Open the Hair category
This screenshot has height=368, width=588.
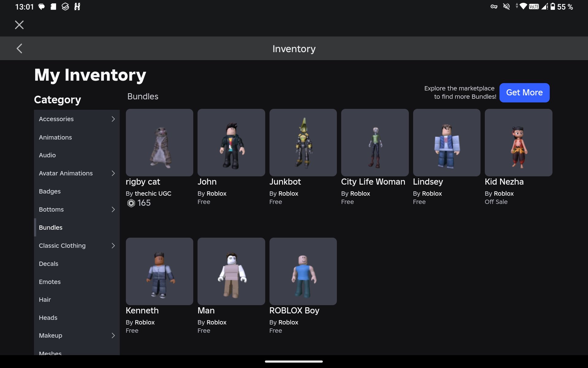point(77,300)
